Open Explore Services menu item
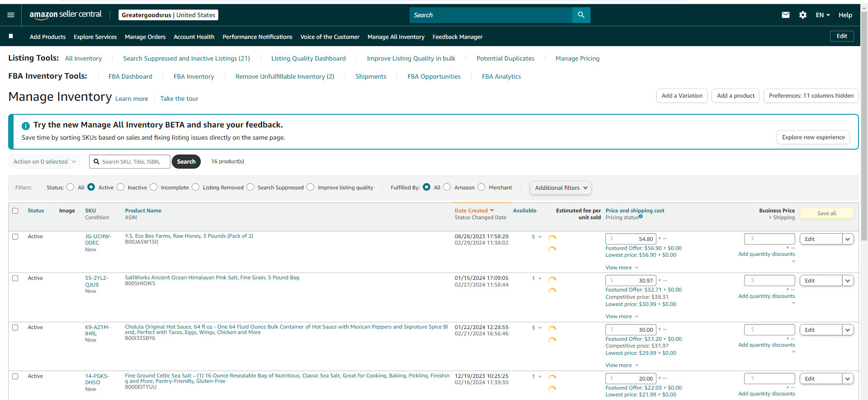 pyautogui.click(x=95, y=37)
